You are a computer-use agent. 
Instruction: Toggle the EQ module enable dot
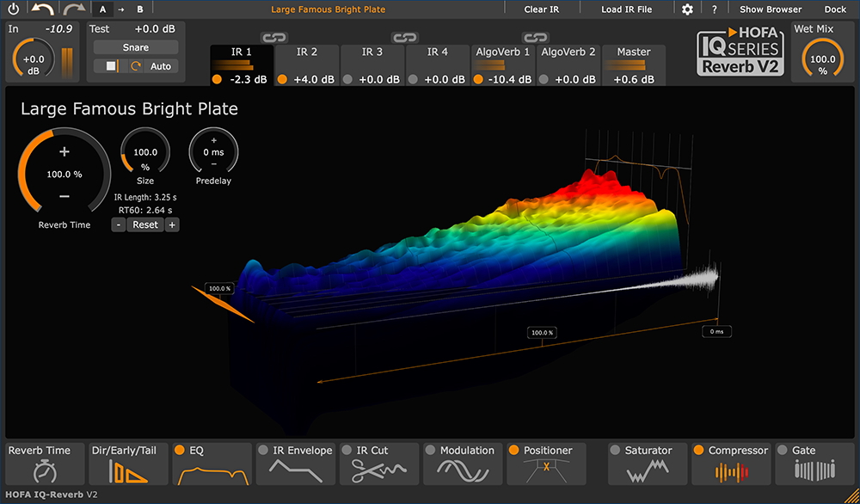point(180,451)
